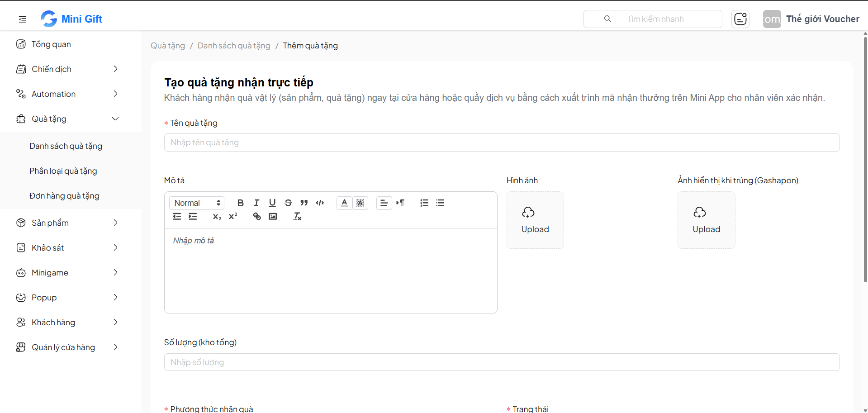
Task: Open the Thế giới Voucher account menu
Action: [811, 19]
